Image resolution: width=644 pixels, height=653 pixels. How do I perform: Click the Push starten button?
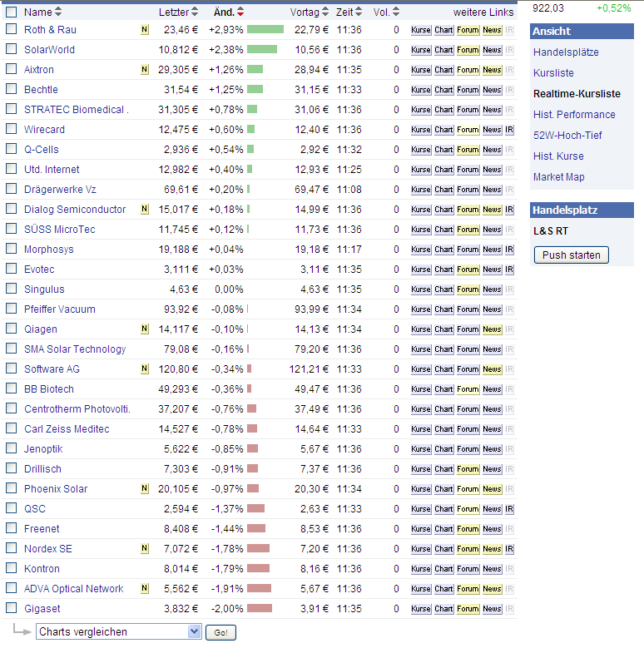point(571,255)
